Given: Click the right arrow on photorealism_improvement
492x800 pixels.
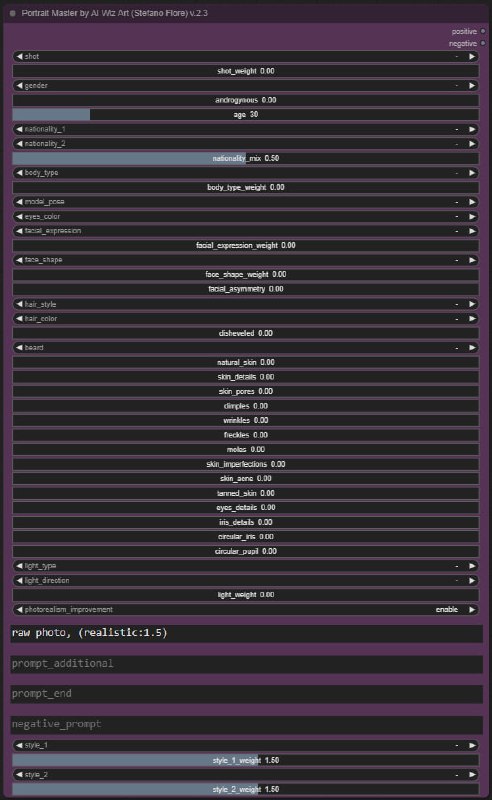Looking at the screenshot, I should (472, 609).
